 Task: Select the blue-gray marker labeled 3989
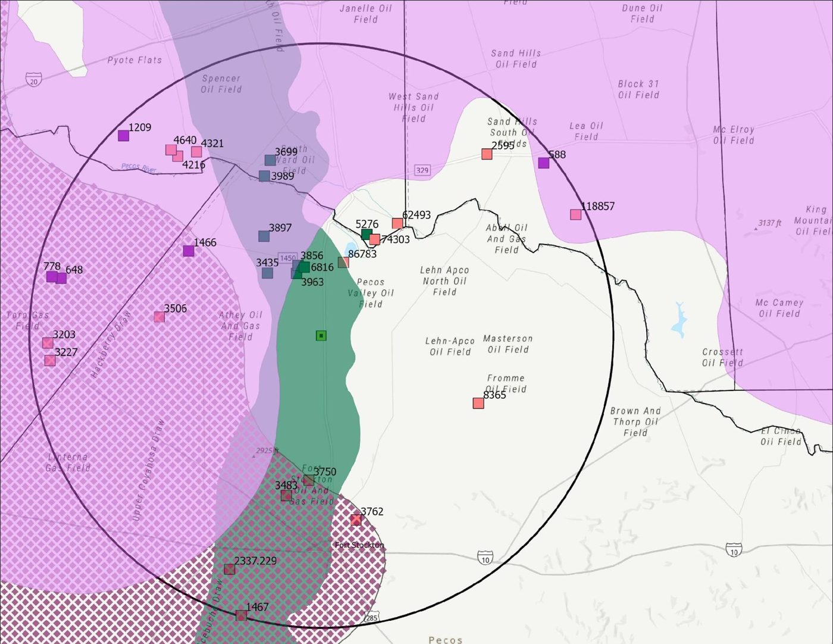(x=264, y=176)
